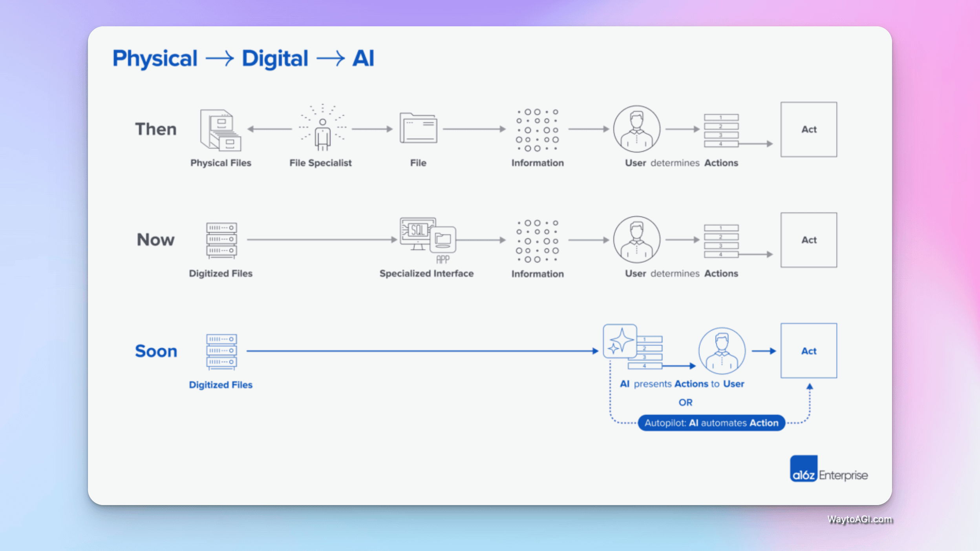Click the Physical Files cabinet icon

coord(221,130)
